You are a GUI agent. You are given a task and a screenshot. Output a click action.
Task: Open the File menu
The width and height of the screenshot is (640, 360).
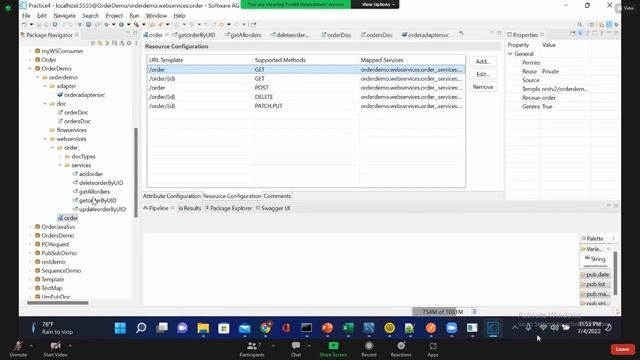pyautogui.click(x=26, y=16)
